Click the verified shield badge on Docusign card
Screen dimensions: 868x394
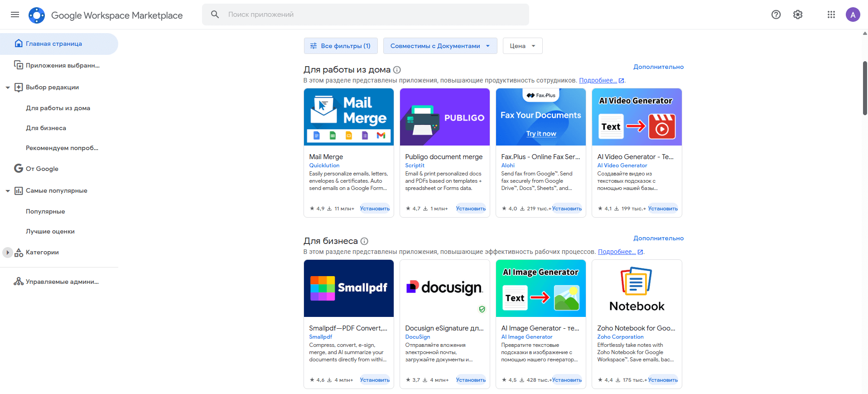(x=482, y=309)
